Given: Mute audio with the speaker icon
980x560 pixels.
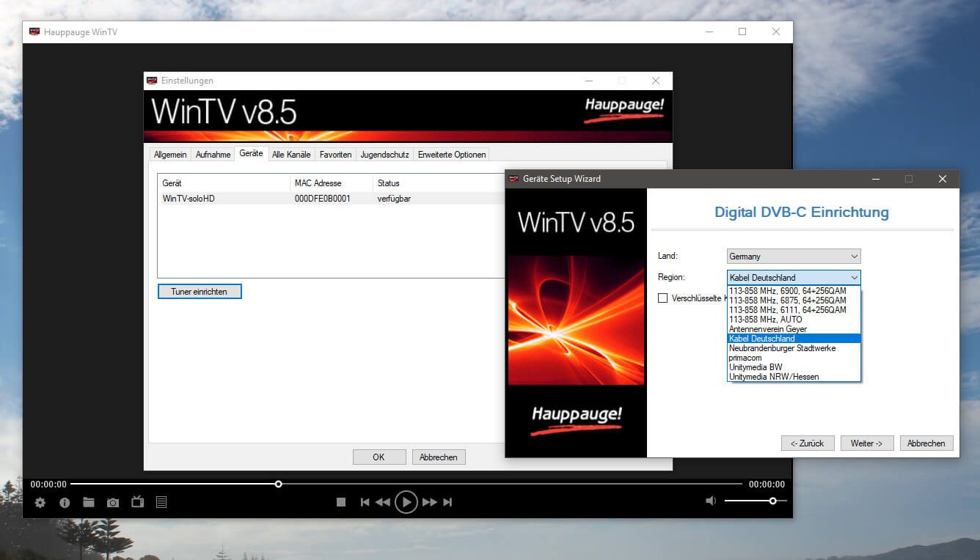Looking at the screenshot, I should pyautogui.click(x=710, y=501).
